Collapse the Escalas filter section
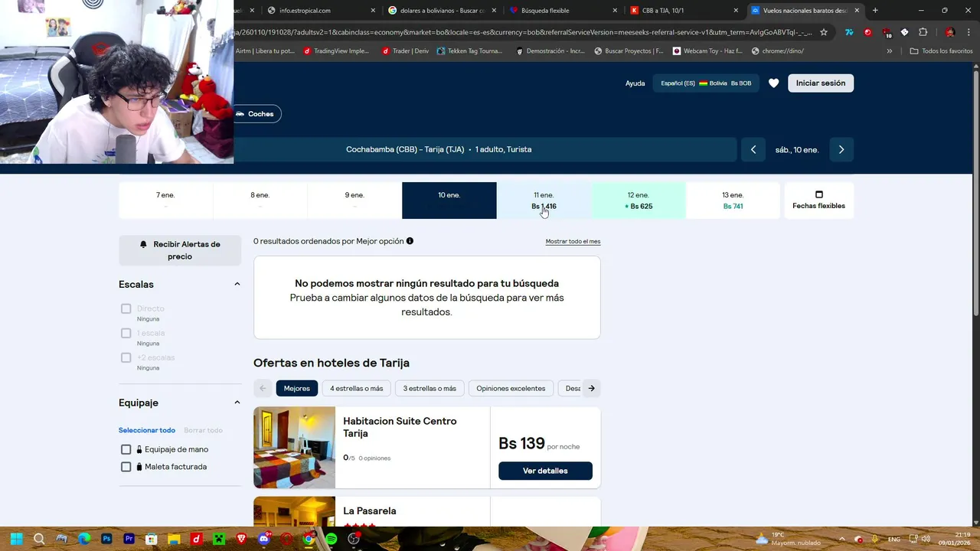The height and width of the screenshot is (551, 980). pos(237,284)
